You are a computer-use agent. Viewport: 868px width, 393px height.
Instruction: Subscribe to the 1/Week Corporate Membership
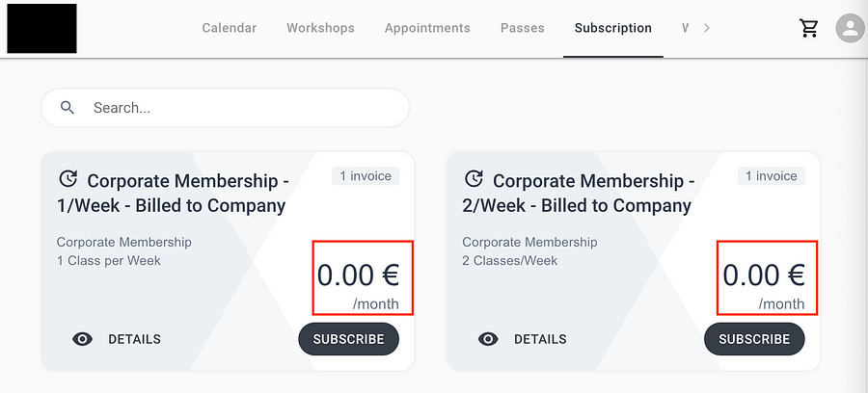click(348, 339)
